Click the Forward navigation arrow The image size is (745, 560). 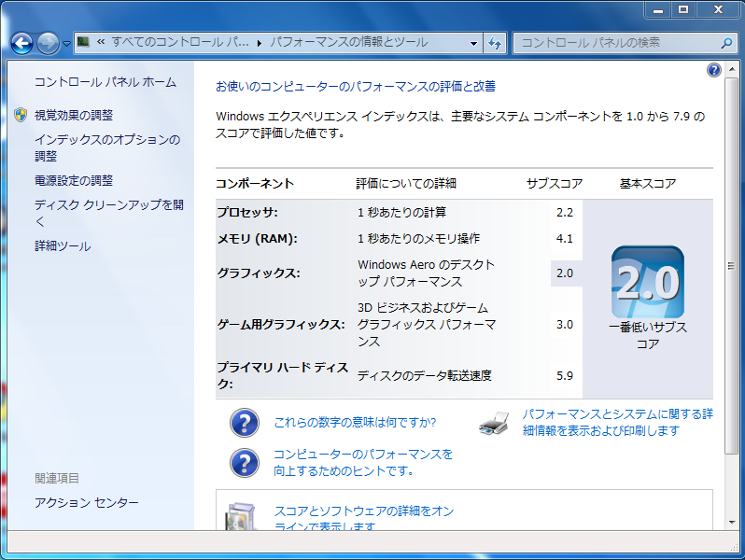point(48,43)
